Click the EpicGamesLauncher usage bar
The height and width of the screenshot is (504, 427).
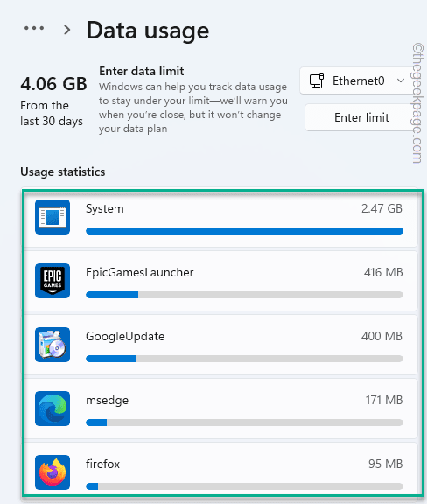click(244, 295)
